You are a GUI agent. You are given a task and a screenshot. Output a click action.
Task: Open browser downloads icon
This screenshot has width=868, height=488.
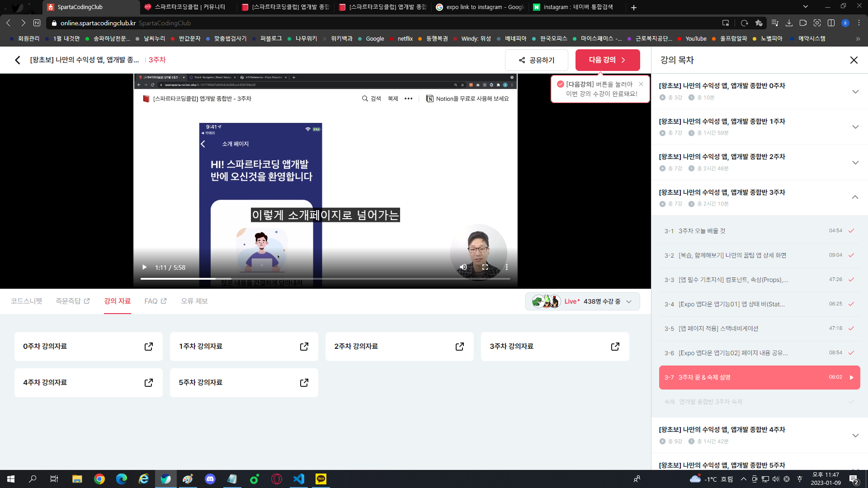[789, 23]
